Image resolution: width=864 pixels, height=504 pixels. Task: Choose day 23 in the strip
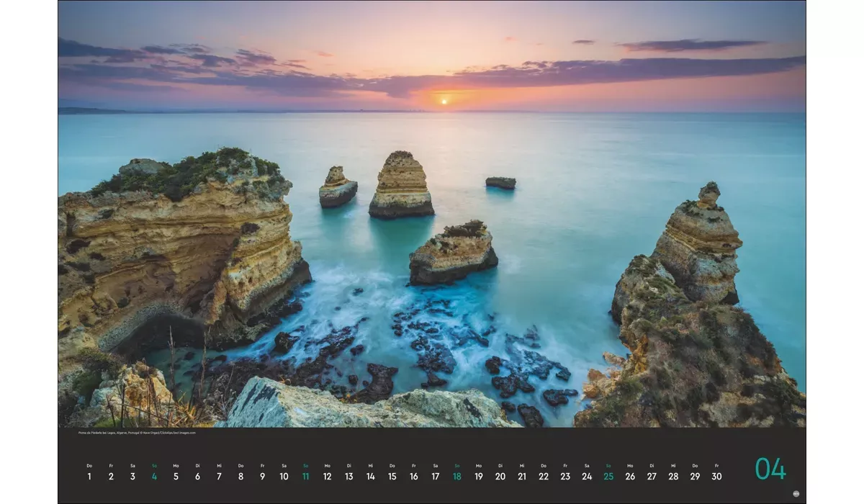click(565, 476)
